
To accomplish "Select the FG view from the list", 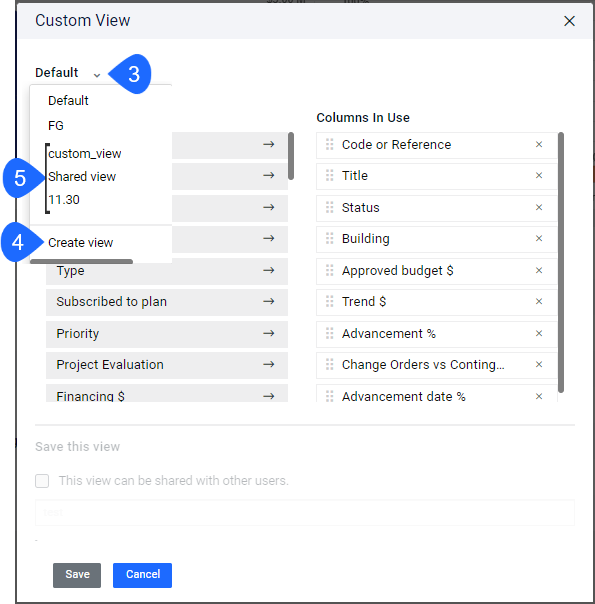I will pos(56,126).
